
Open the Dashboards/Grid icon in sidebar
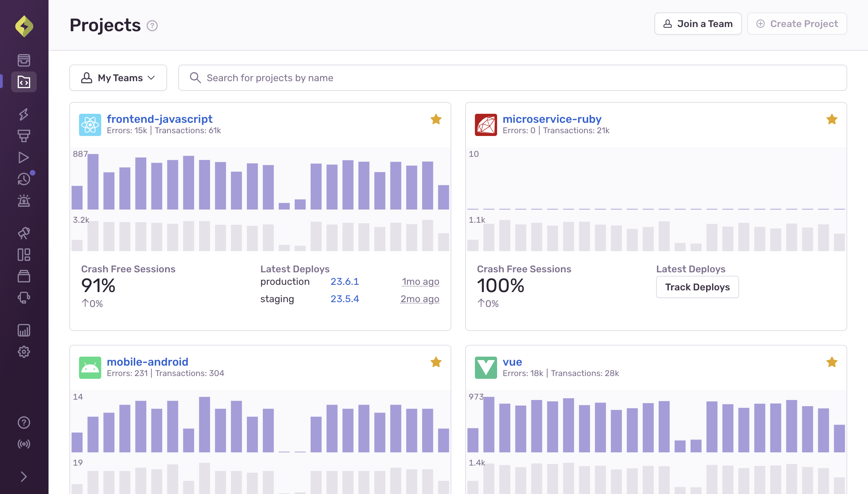(24, 254)
